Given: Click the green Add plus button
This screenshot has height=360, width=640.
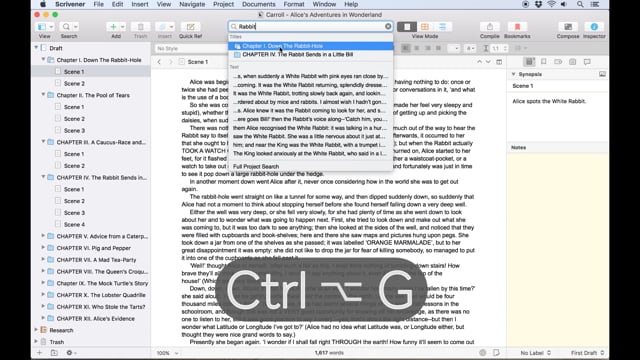Looking at the screenshot, I should tap(113, 27).
